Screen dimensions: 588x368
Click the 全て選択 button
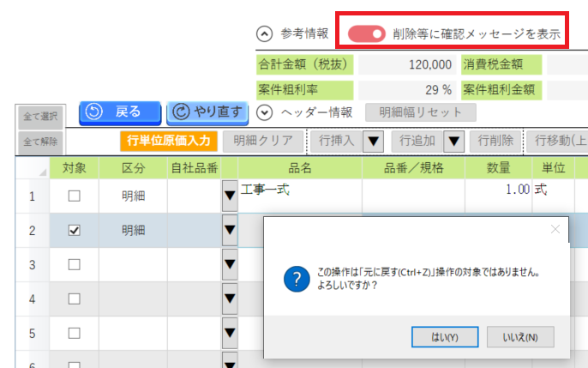[x=40, y=116]
